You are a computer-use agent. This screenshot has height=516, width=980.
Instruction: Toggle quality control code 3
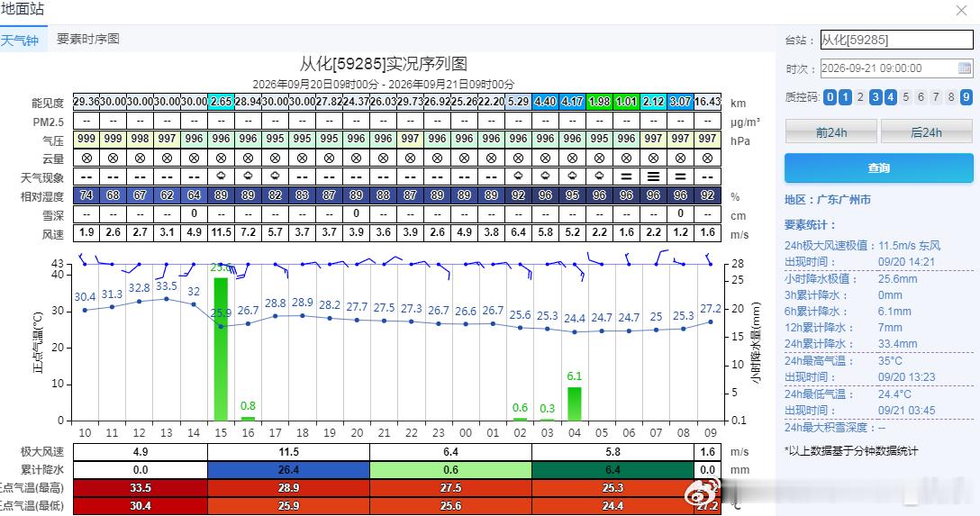click(x=876, y=97)
